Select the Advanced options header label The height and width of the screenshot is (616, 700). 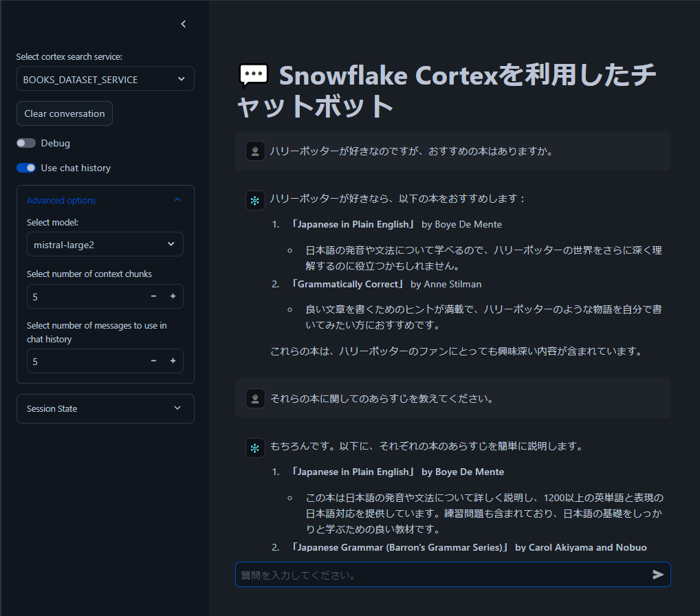pyautogui.click(x=60, y=200)
